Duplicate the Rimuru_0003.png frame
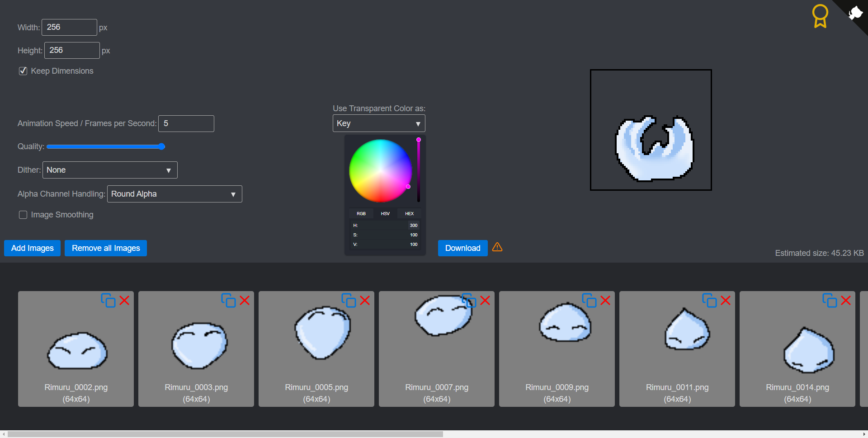 point(228,301)
